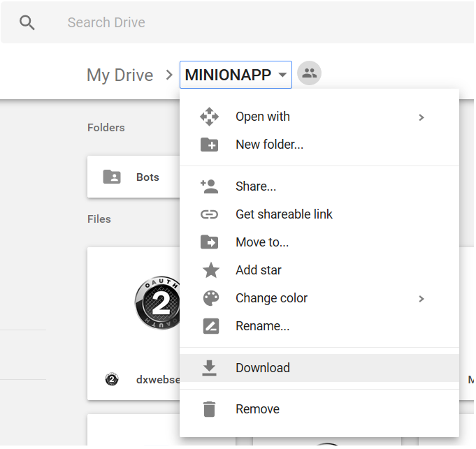
Task: Click the trash can Remove icon
Action: pos(209,409)
